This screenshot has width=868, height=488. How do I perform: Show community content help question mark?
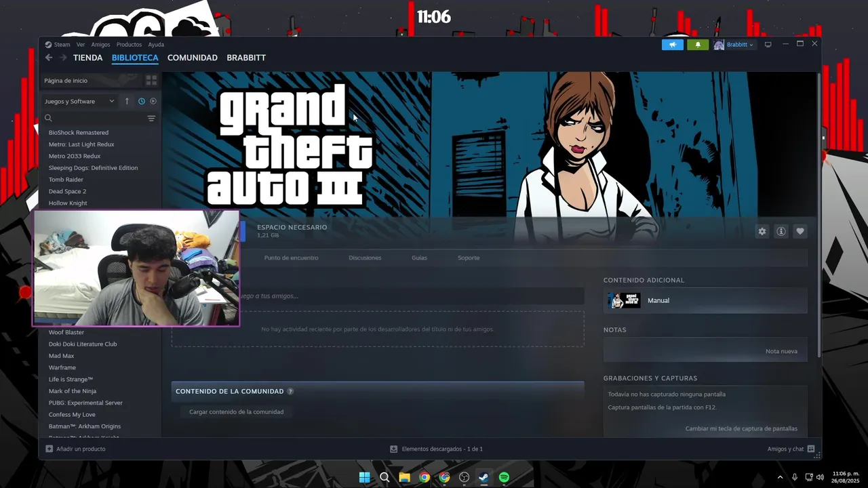[x=290, y=391]
